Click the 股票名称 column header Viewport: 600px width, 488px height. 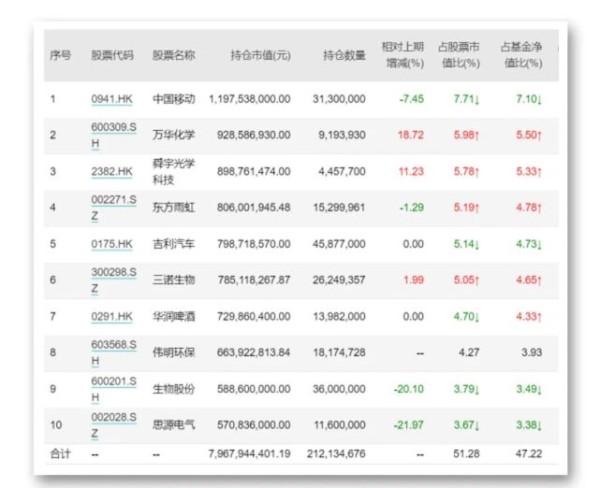174,55
